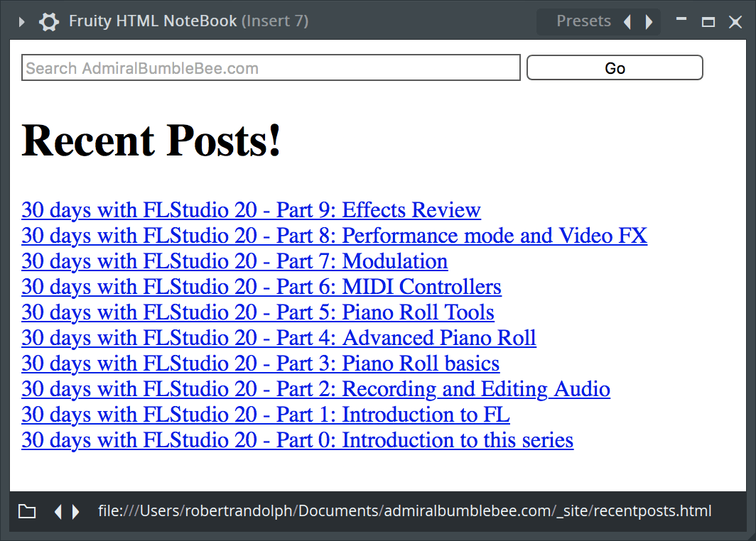The width and height of the screenshot is (756, 541).
Task: Open Part 2: Recording and Editing Audio link
Action: click(315, 390)
